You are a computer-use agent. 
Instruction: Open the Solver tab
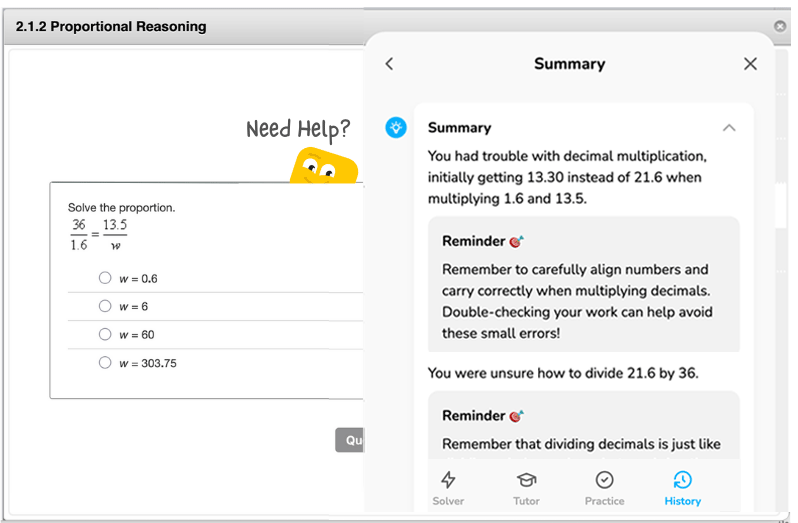click(x=448, y=488)
